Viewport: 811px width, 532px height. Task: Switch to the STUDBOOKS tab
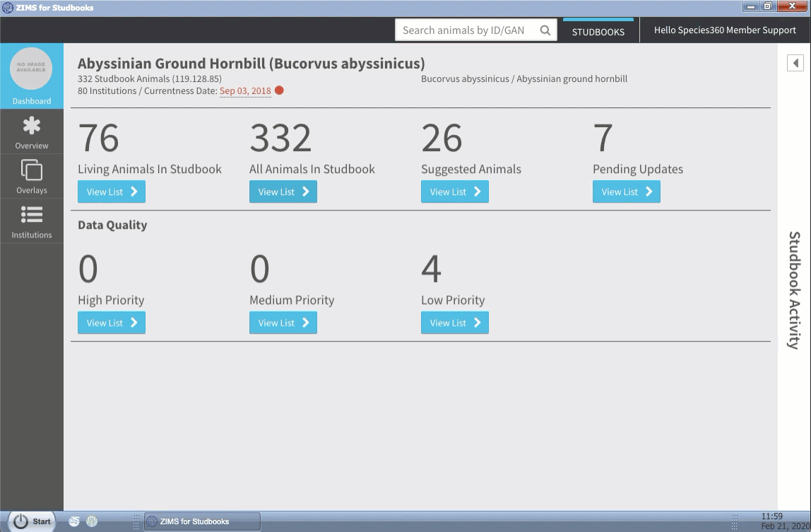pyautogui.click(x=598, y=31)
